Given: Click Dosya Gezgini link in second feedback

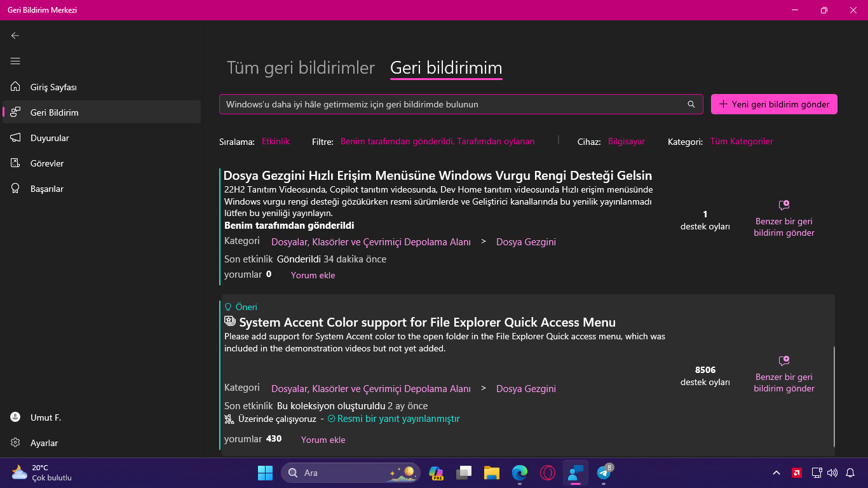Looking at the screenshot, I should [526, 389].
